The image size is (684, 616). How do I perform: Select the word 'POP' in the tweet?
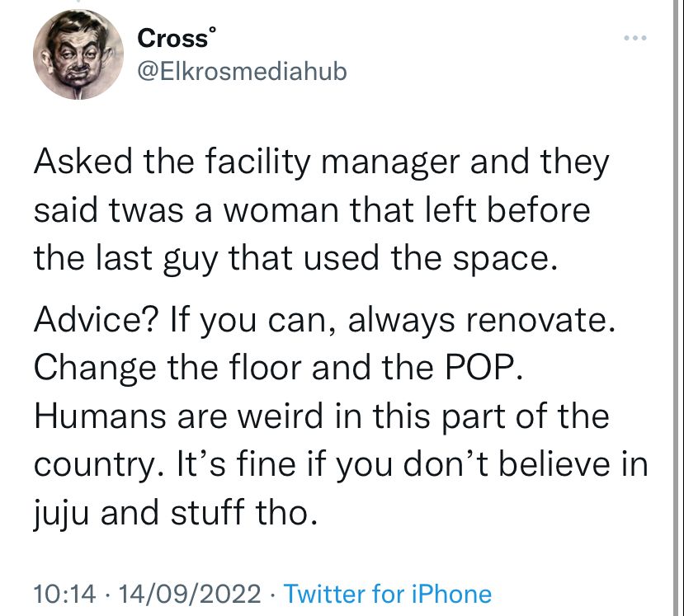(x=479, y=368)
